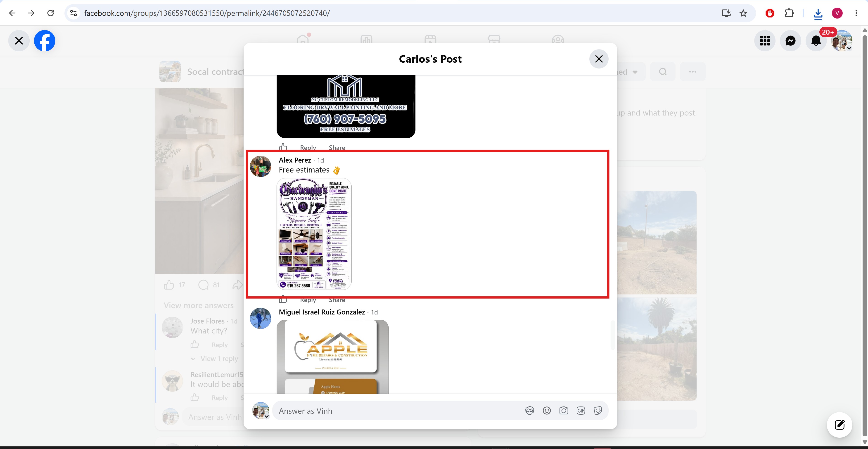Insert avatar sticker in answer
Viewport: 868px width, 449px height.
(530, 411)
